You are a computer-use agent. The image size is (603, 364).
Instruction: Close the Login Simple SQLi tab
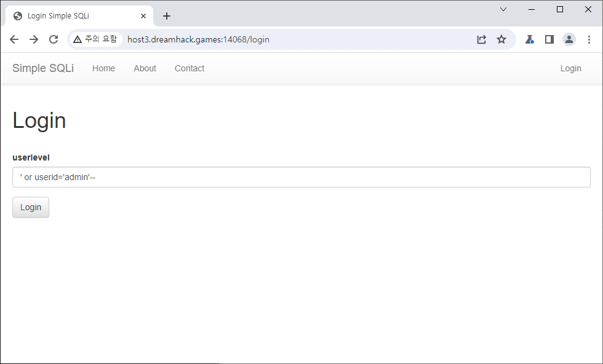coord(143,16)
